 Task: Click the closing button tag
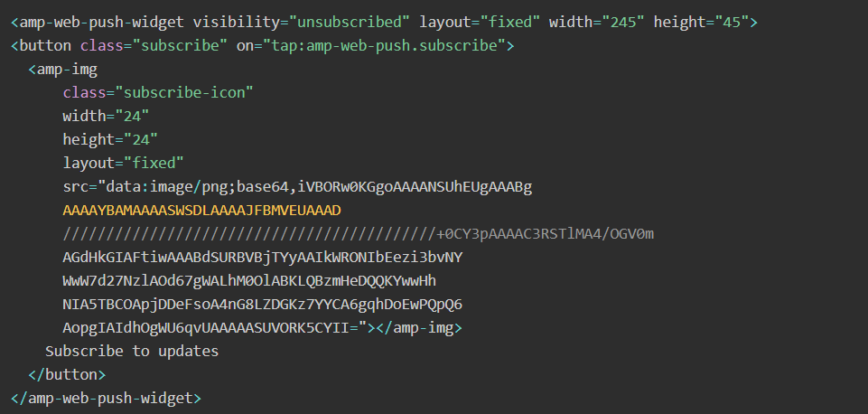pos(67,374)
